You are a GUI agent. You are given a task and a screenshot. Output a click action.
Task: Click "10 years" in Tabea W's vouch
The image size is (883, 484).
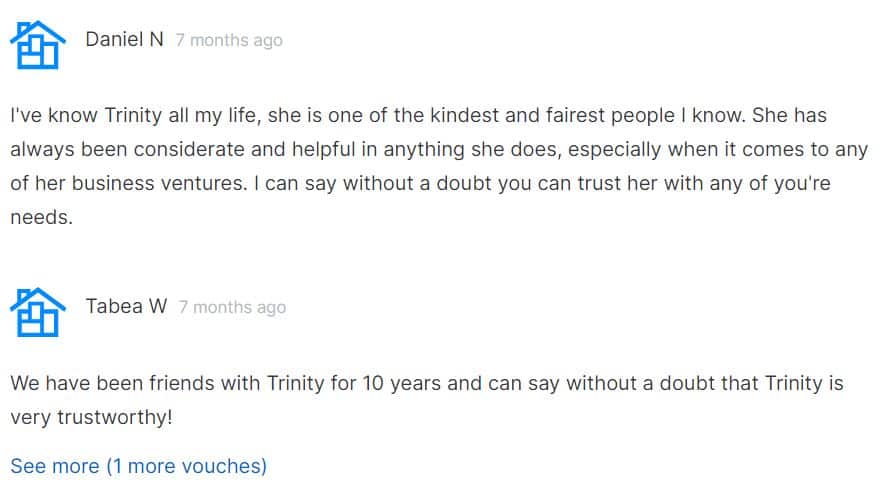tap(402, 383)
